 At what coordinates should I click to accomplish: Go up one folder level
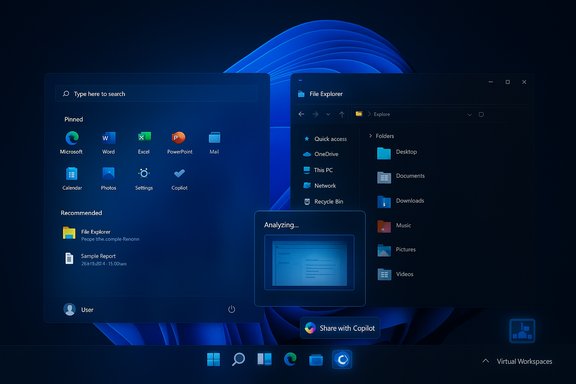[x=342, y=114]
